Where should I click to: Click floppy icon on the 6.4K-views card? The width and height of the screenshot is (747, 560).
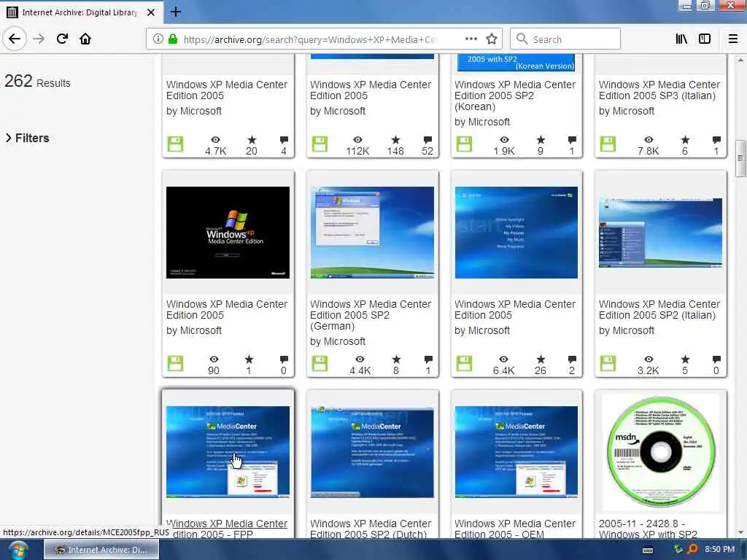pyautogui.click(x=464, y=364)
